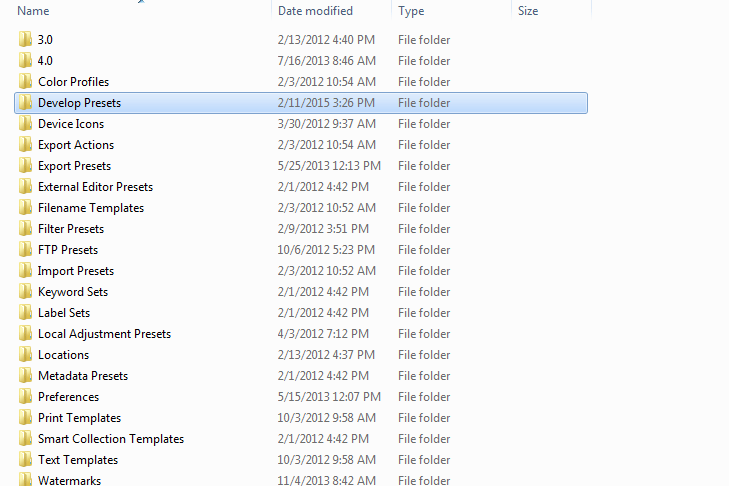Click the date 2/13/2012 4:37 PM

326,355
